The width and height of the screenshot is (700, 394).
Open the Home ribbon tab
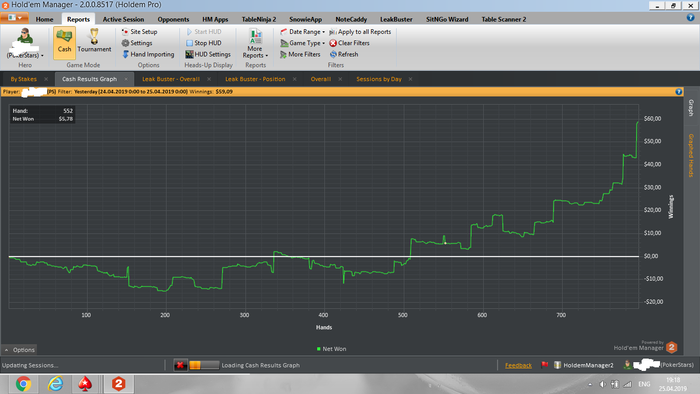[x=44, y=19]
